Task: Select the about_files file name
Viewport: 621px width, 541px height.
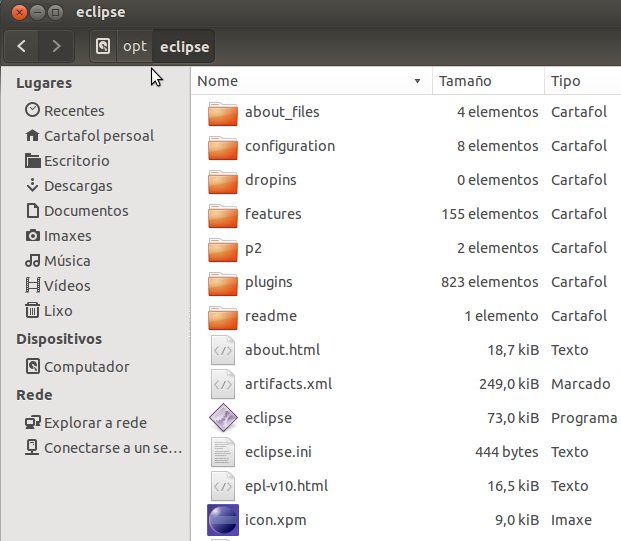Action: tap(282, 112)
